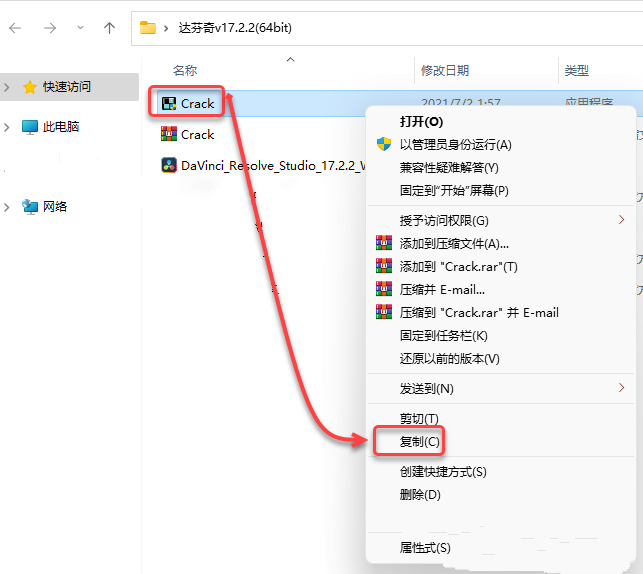
Task: Click the 快速访问 star icon
Action: click(x=30, y=87)
